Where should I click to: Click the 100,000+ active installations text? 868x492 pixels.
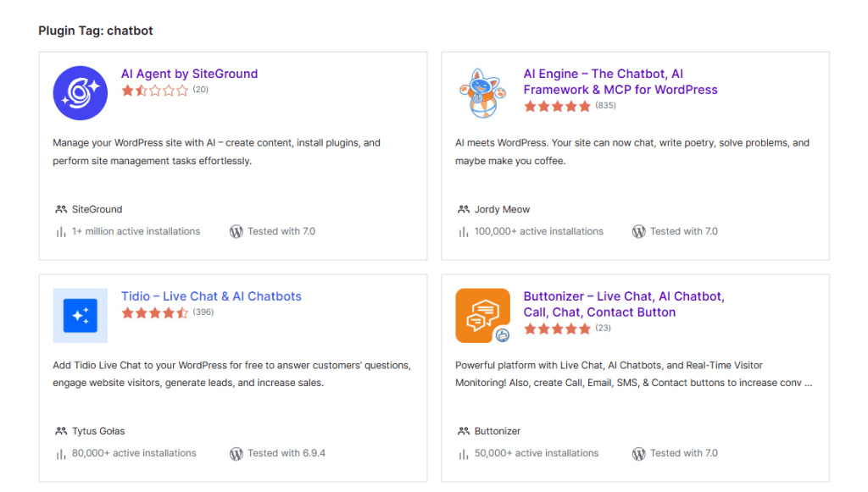pyautogui.click(x=538, y=232)
